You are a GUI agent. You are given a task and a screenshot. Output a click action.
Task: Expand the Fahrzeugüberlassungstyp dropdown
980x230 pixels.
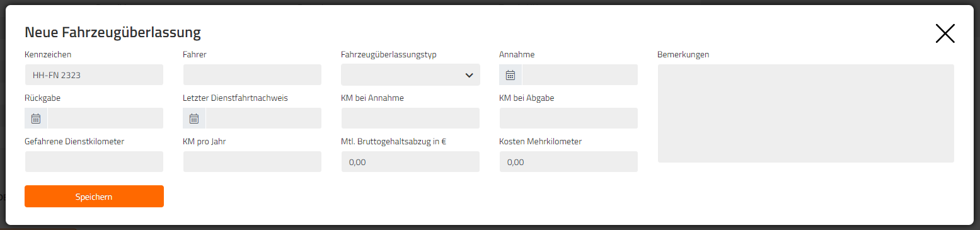click(410, 75)
